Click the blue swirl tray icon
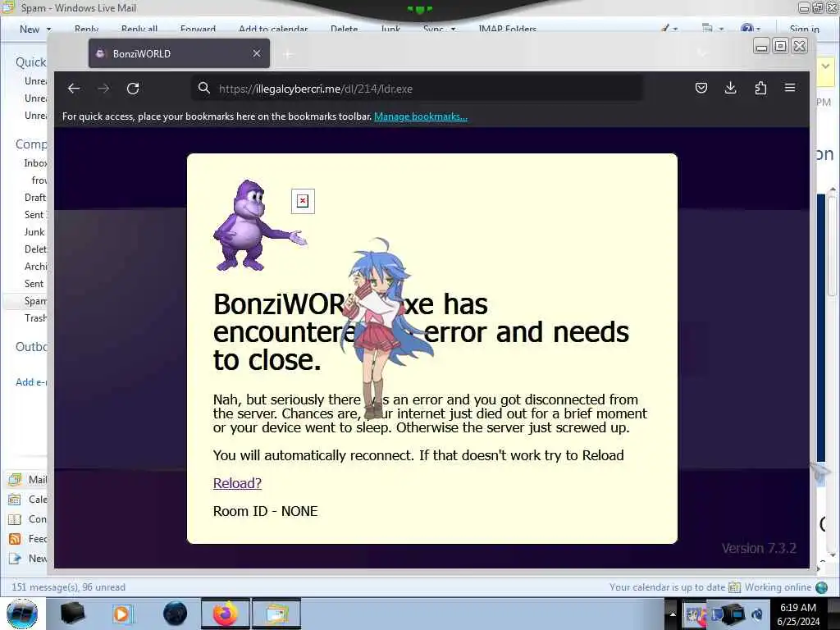This screenshot has height=630, width=840. (757, 614)
